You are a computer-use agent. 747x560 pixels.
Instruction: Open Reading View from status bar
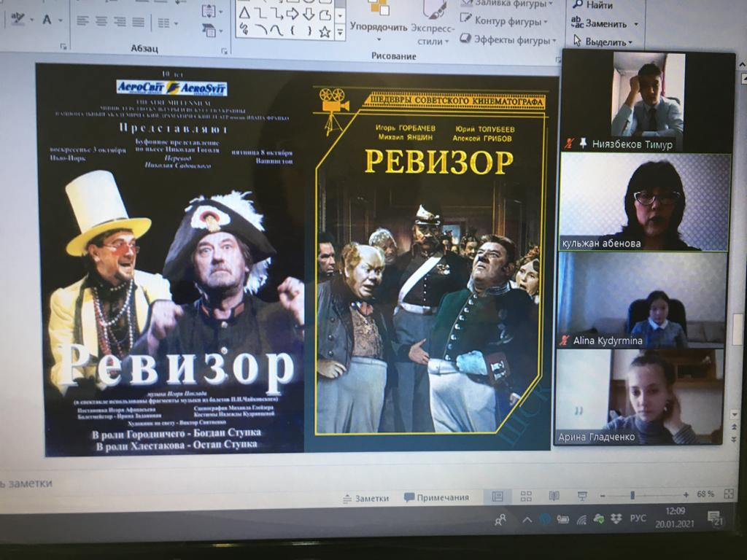(554, 496)
